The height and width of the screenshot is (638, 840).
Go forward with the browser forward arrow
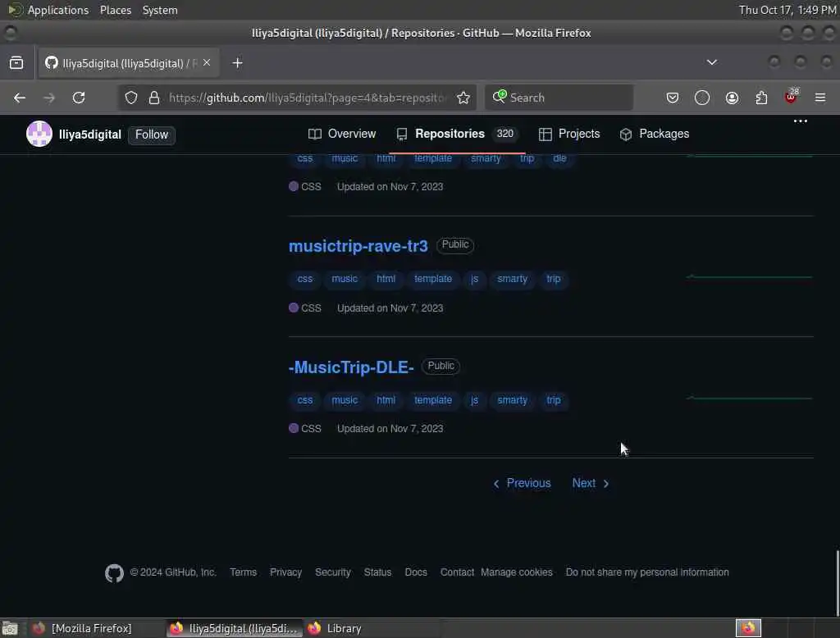[49, 98]
